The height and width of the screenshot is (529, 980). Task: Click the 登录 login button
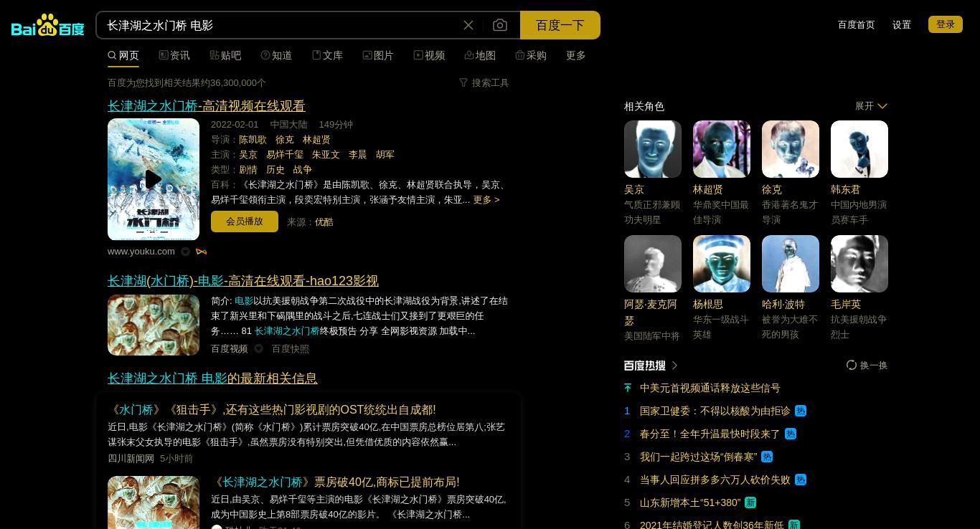(x=946, y=24)
